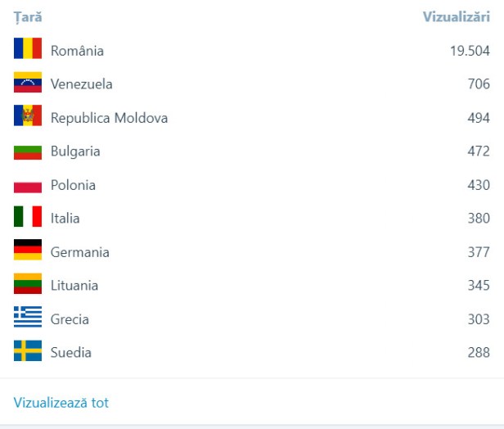Viewport: 504px width, 429px height.
Task: Click the Suedia flag icon
Action: point(28,352)
